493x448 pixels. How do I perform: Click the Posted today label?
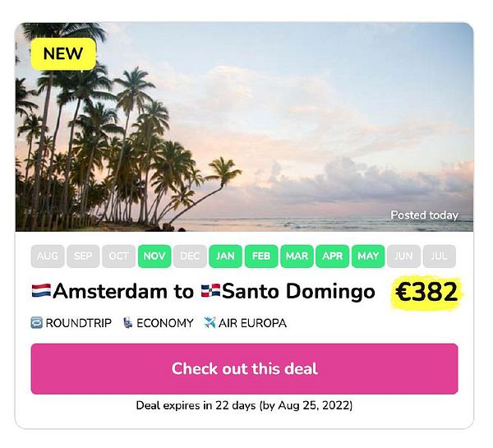pos(424,215)
